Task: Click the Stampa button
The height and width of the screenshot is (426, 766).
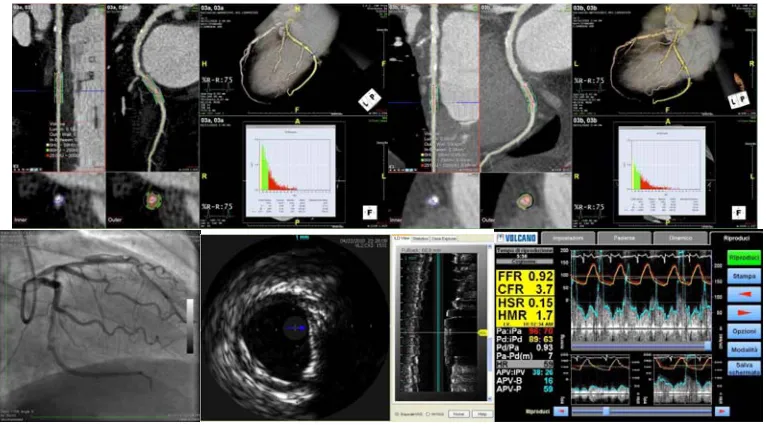Action: click(744, 277)
